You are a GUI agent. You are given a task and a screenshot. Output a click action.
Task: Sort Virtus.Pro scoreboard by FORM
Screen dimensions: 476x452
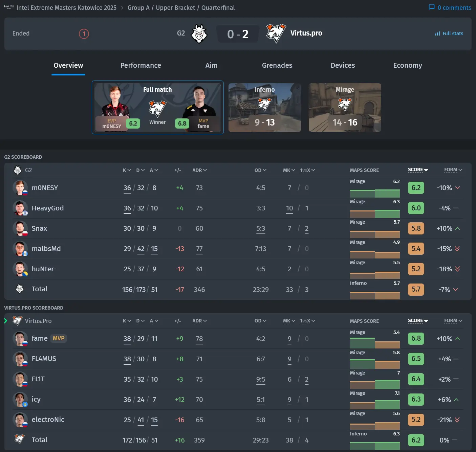click(453, 320)
